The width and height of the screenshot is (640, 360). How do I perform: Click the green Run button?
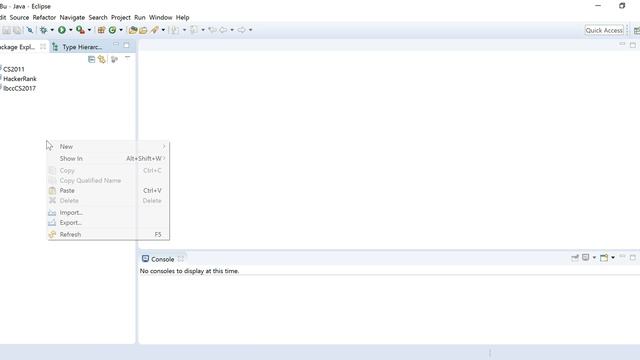(62, 30)
